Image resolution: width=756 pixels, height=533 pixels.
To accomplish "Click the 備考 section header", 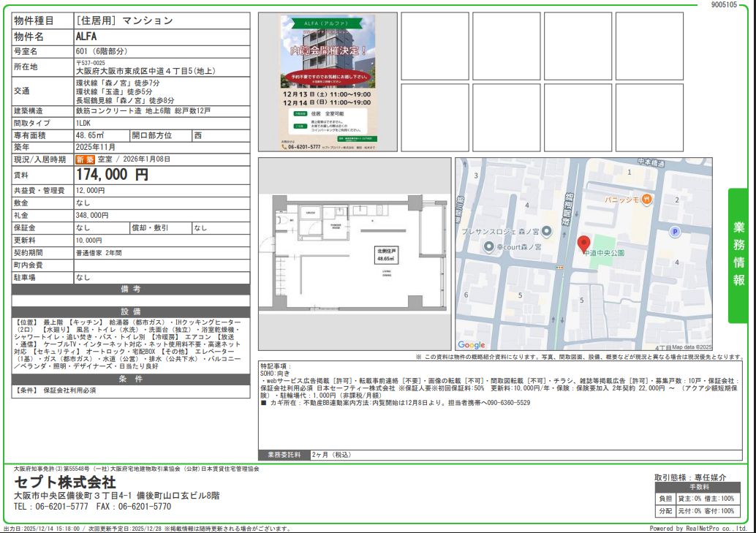I will [131, 290].
